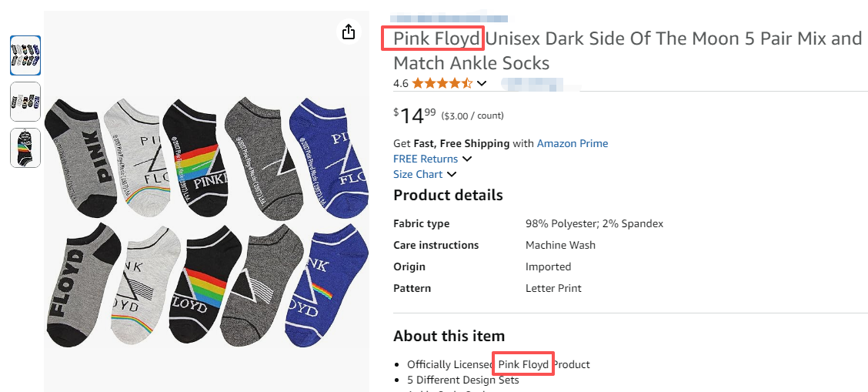Click the share icon above product image
The width and height of the screenshot is (868, 392).
(349, 32)
